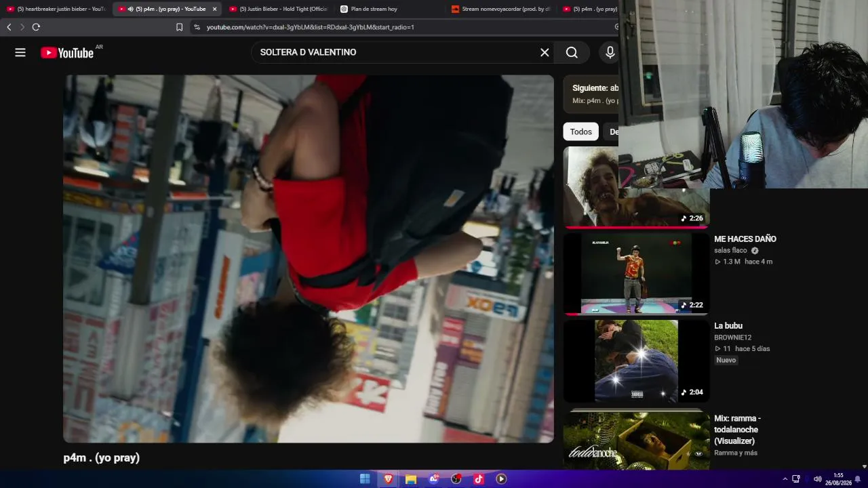
Task: Show hidden system tray icons
Action: click(785, 479)
